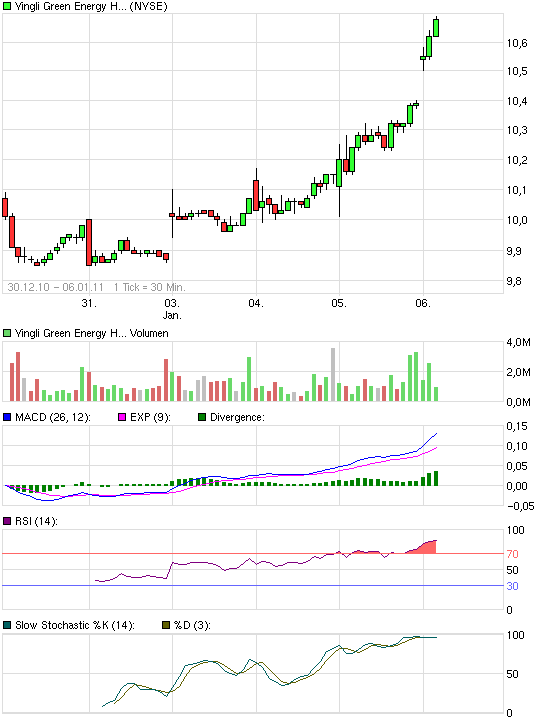Click the 'EXP (9):' label

(150, 417)
